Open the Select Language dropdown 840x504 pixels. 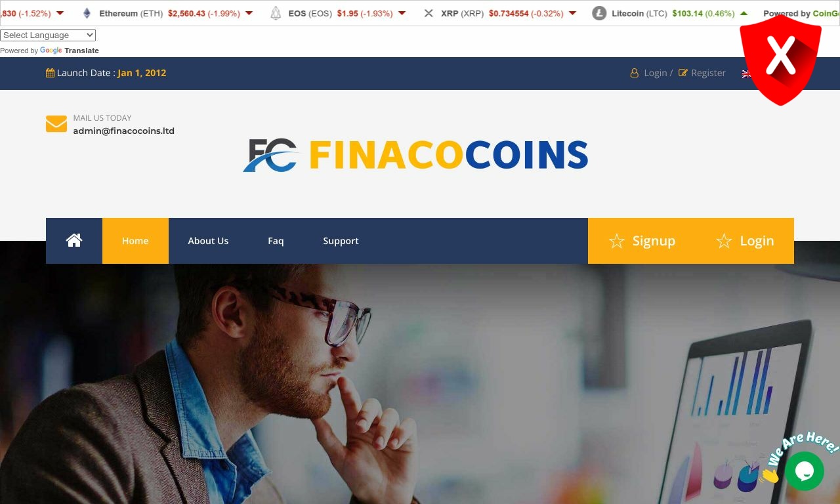coord(48,35)
